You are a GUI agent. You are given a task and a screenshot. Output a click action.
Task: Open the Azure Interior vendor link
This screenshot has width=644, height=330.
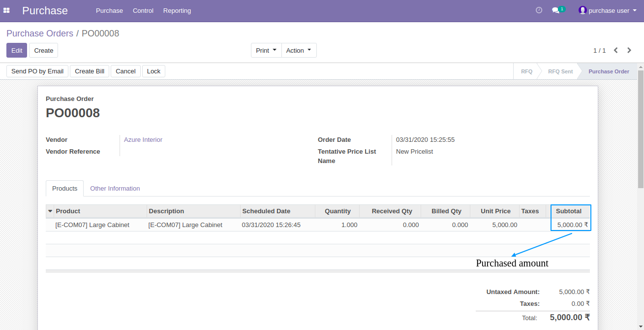(x=143, y=140)
